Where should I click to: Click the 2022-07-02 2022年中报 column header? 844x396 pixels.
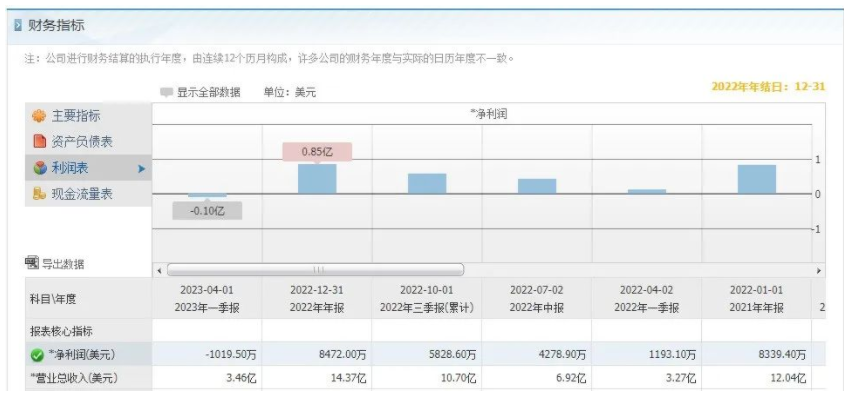point(537,299)
